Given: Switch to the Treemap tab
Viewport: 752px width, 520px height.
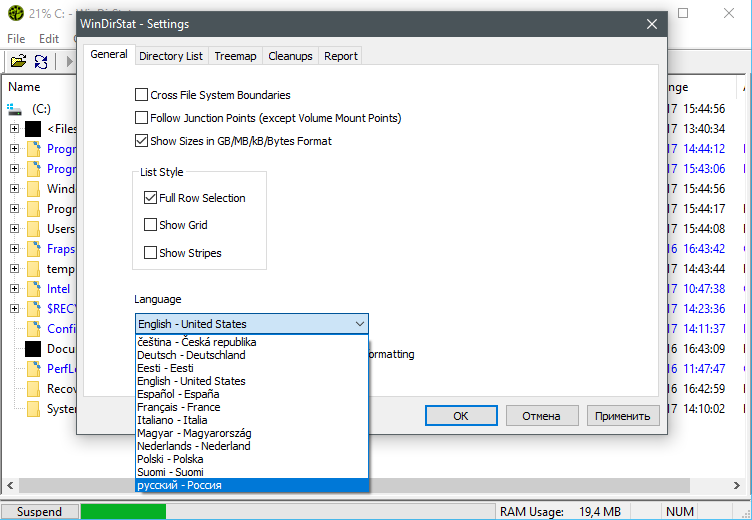Looking at the screenshot, I should pos(236,56).
